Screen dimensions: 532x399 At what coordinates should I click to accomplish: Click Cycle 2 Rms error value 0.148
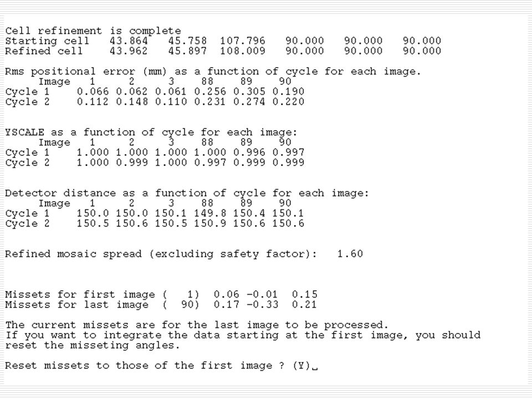[x=132, y=102]
